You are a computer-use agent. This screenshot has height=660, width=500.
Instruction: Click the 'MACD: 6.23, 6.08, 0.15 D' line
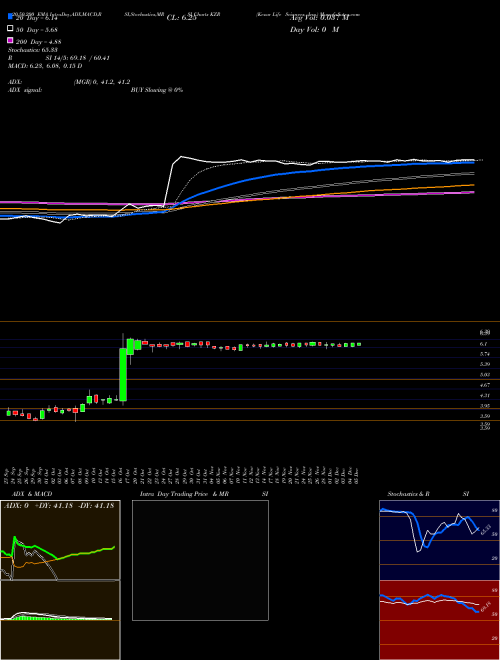pyautogui.click(x=45, y=66)
